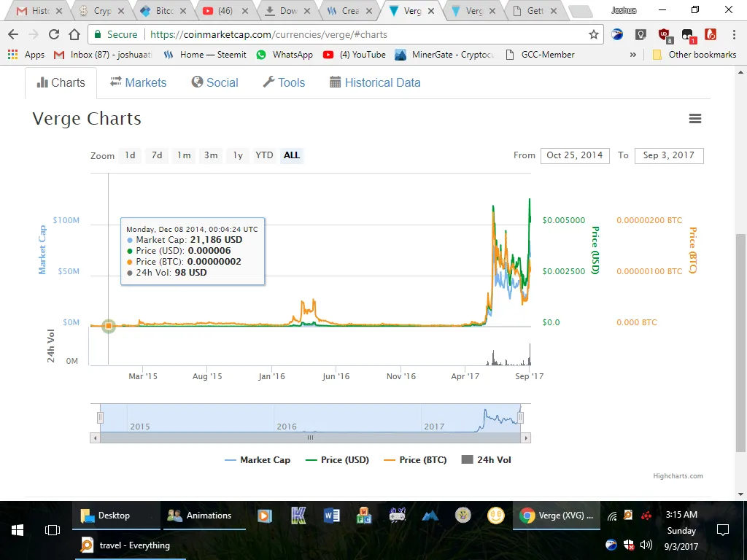Screen dimensions: 747x560
Task: Open the GCC-Member bookmark
Action: 540,55
